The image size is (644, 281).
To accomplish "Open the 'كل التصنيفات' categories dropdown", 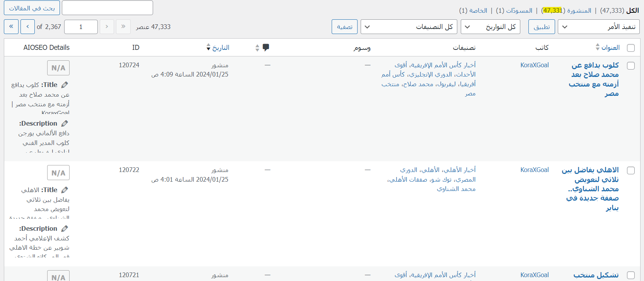I will click(x=409, y=27).
